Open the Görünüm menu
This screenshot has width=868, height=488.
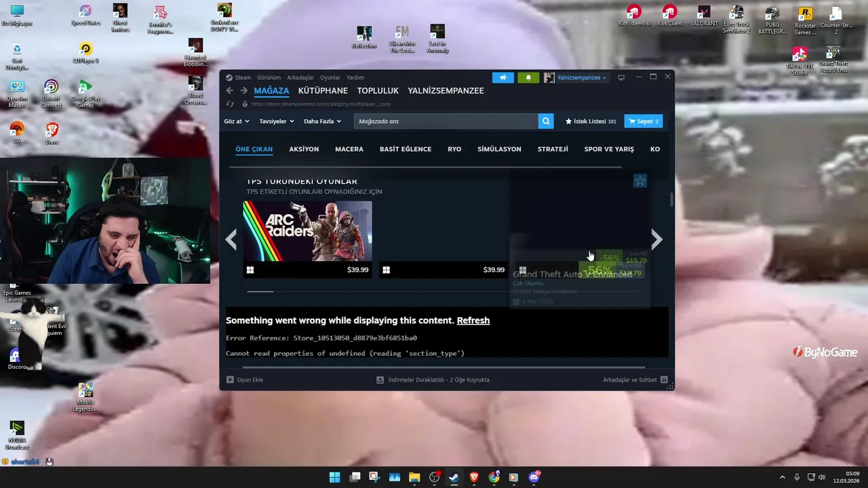click(x=269, y=77)
